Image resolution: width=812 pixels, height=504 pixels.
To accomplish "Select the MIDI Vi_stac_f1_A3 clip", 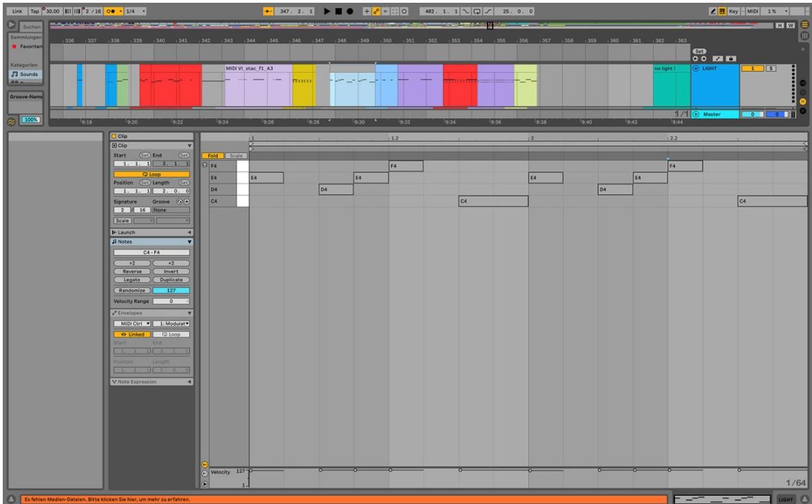I will pyautogui.click(x=258, y=85).
